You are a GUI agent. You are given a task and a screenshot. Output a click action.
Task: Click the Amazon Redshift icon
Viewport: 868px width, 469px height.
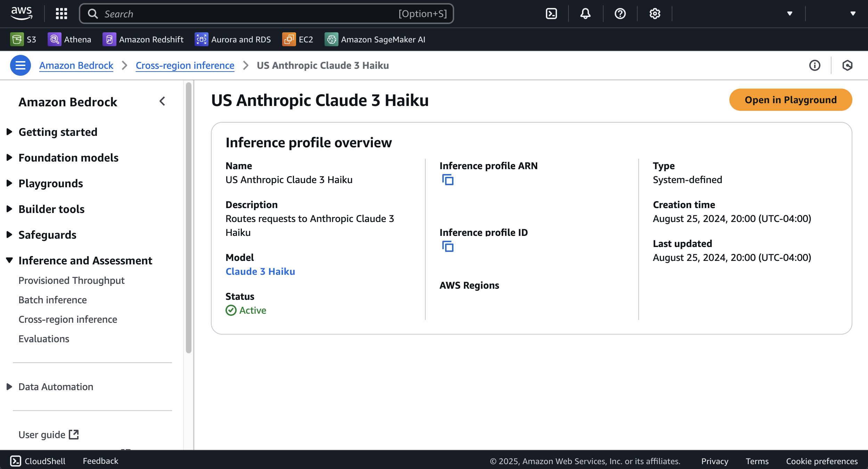(109, 39)
